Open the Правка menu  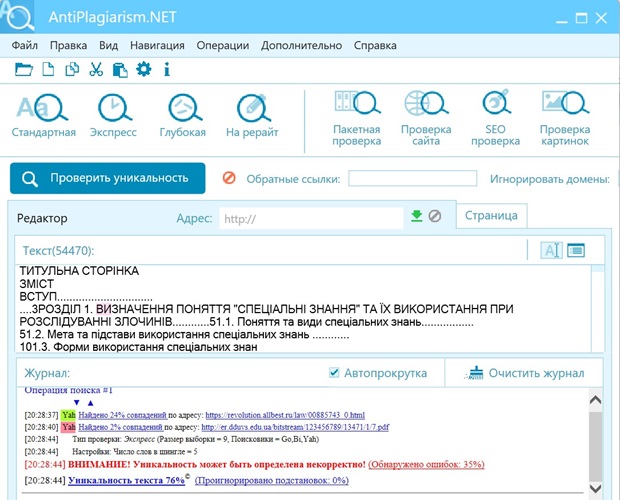(x=68, y=45)
